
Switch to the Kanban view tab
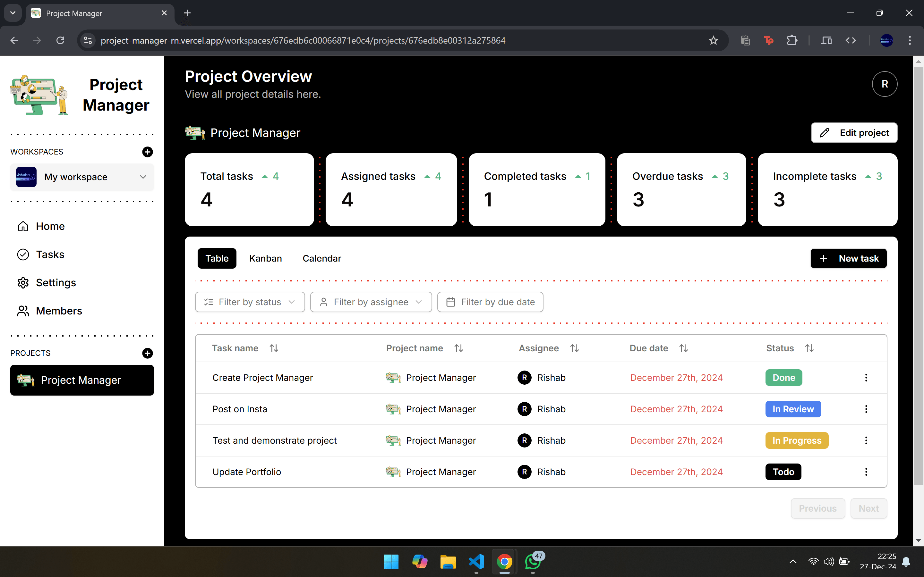pyautogui.click(x=265, y=258)
